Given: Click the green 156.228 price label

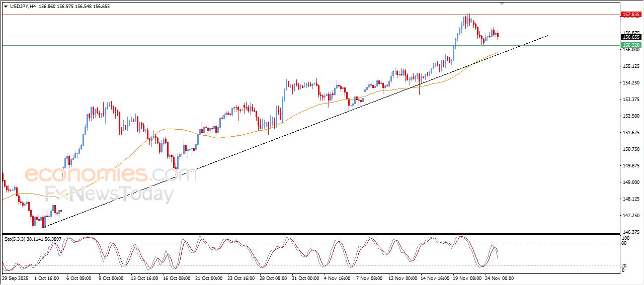Looking at the screenshot, I should (x=631, y=45).
